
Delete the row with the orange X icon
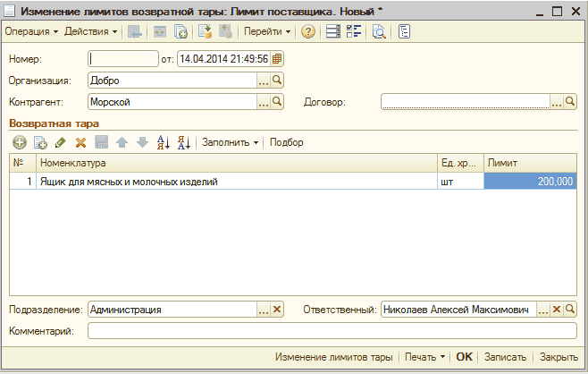tap(80, 142)
